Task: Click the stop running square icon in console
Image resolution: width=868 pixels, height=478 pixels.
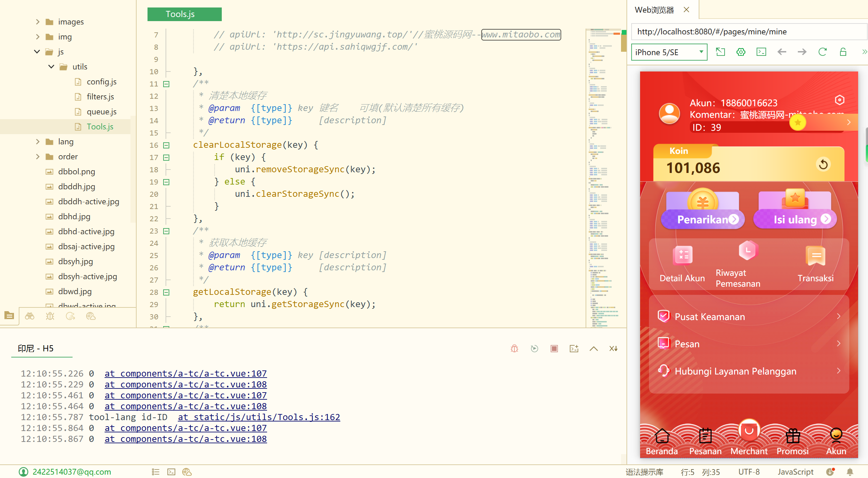Action: (x=554, y=348)
